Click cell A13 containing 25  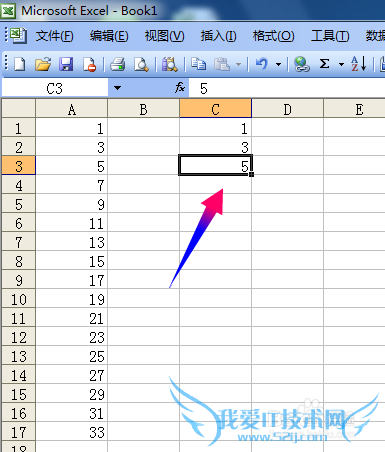(72, 356)
